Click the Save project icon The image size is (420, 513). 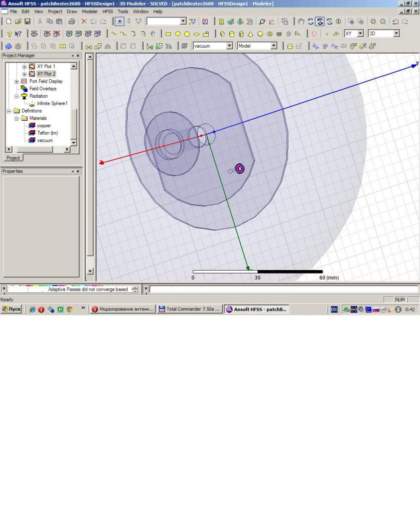[28, 22]
